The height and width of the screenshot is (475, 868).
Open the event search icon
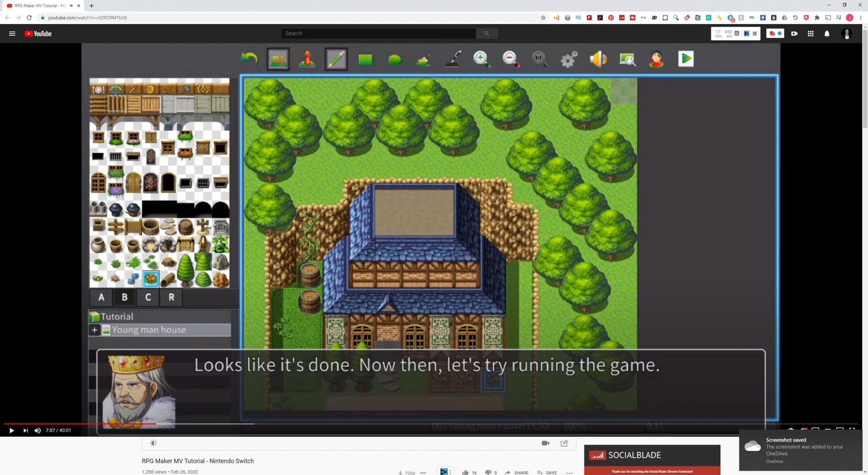click(x=627, y=59)
